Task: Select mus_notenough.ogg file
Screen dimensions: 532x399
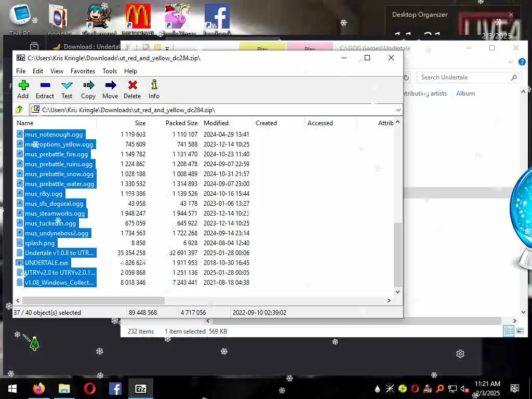Action: (x=54, y=135)
